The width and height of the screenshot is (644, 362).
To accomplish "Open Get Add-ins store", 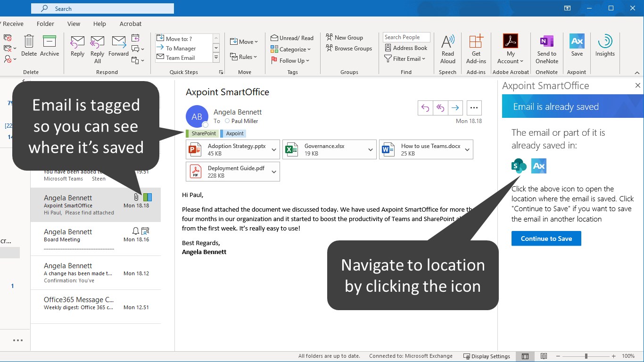I will coord(476,49).
